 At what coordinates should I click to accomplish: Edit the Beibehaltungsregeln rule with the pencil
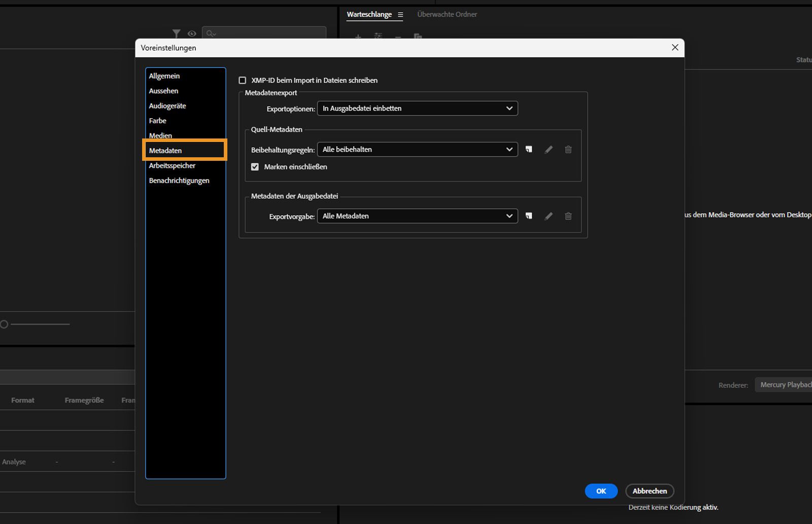pos(549,150)
